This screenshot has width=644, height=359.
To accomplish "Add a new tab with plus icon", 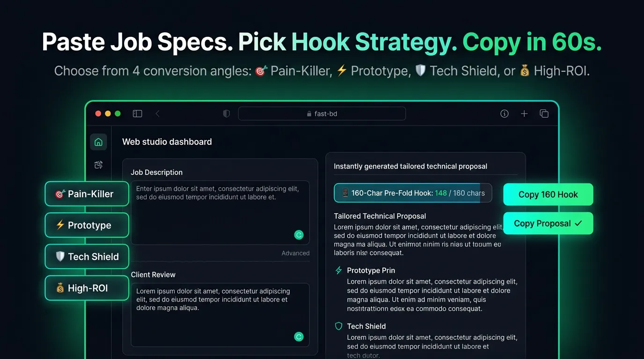I will click(x=524, y=114).
